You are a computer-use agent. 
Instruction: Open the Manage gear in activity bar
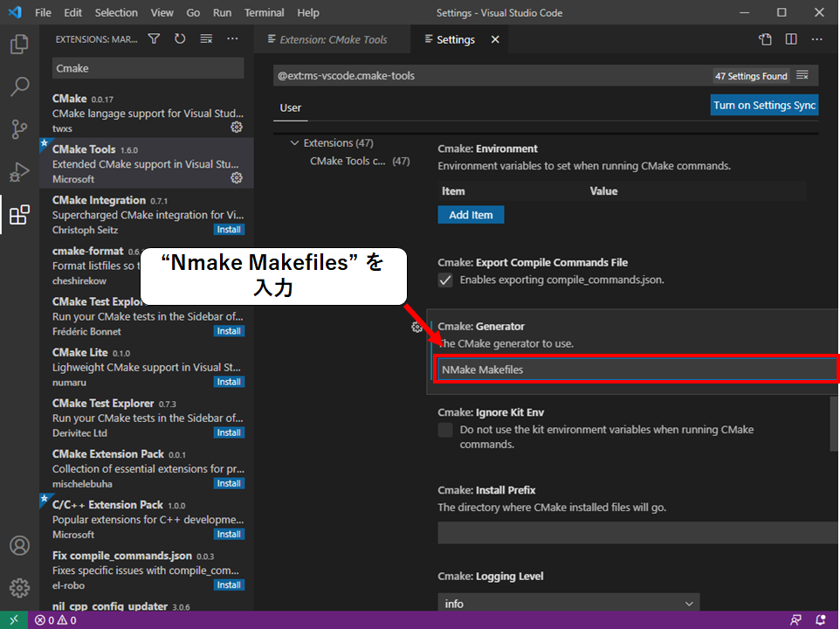click(19, 588)
